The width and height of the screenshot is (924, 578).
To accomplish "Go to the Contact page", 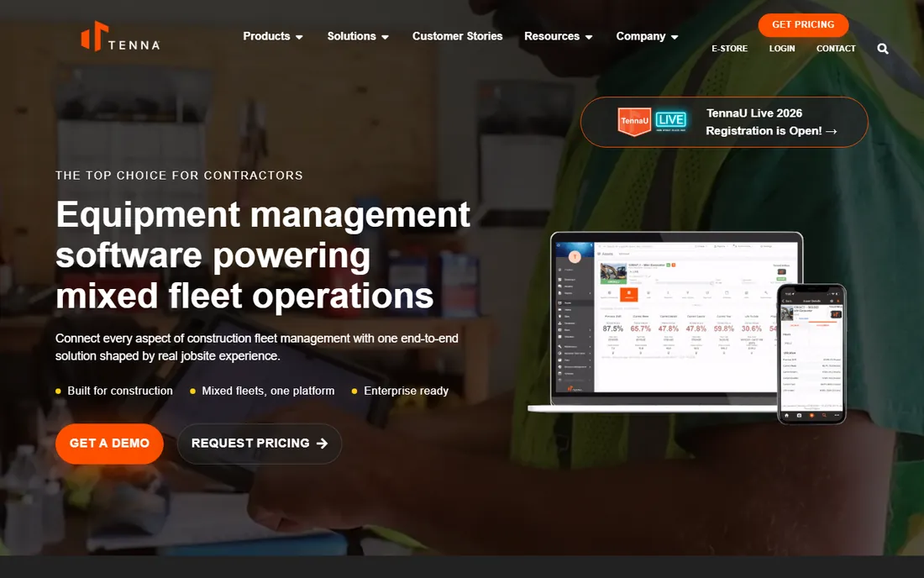I will [x=836, y=49].
